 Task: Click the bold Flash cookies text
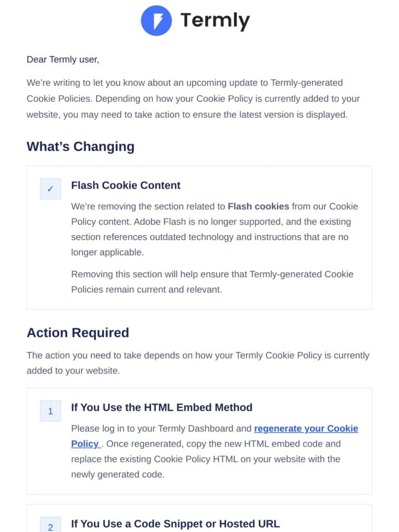coord(258,206)
